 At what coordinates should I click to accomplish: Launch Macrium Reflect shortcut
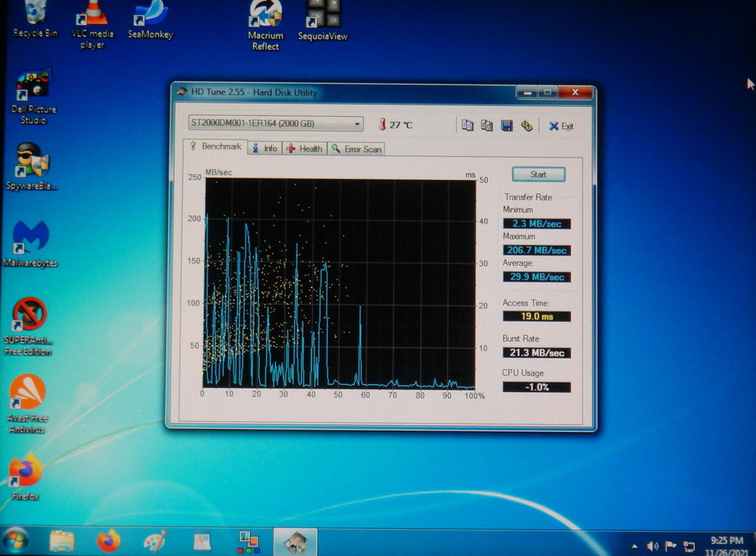(x=265, y=26)
